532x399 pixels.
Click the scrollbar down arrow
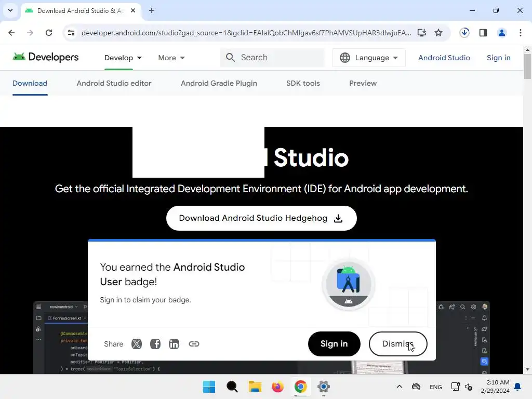527,369
